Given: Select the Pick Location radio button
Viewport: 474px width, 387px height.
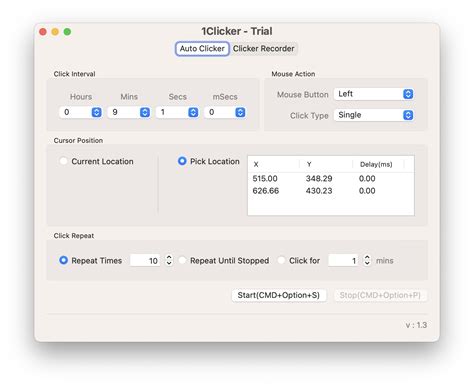Looking at the screenshot, I should [182, 161].
